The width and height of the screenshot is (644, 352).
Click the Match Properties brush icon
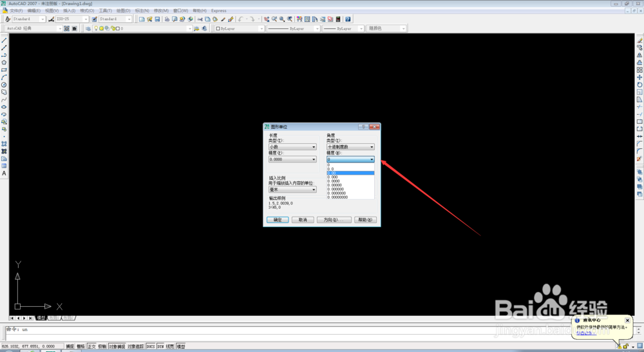point(223,19)
